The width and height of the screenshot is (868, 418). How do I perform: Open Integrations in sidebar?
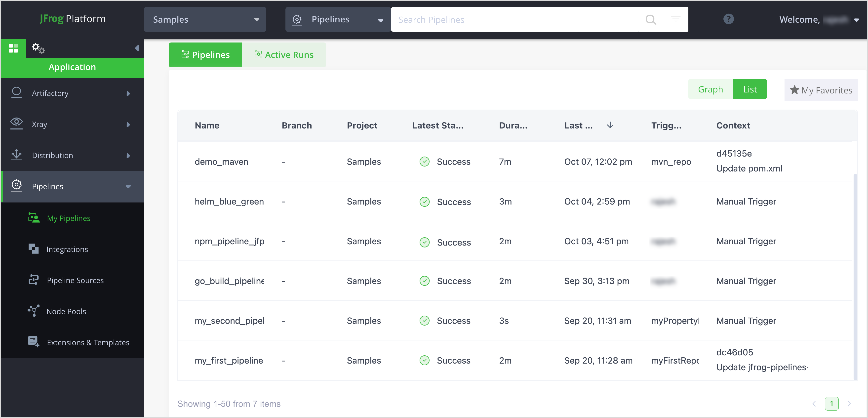[67, 249]
